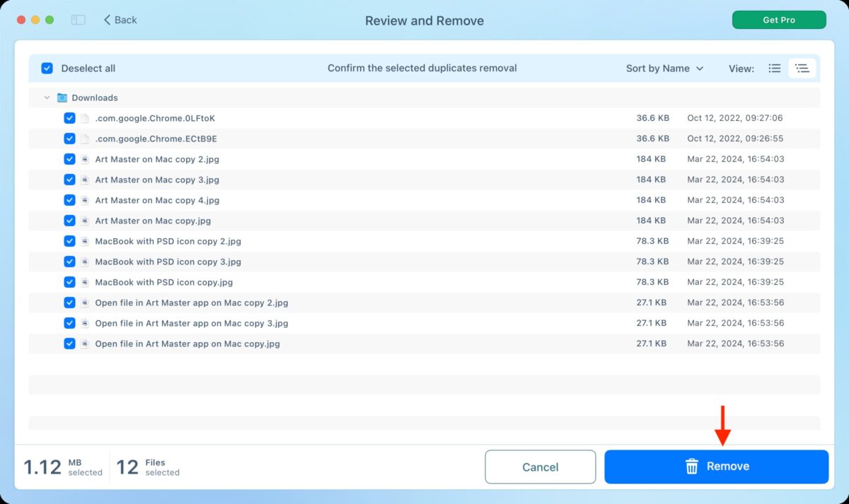849x504 pixels.
Task: Click image icon of Art Master on Mac copy.jpg
Action: [x=85, y=221]
